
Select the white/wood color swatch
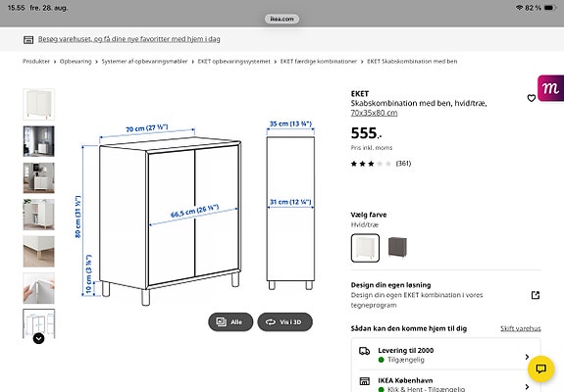click(365, 248)
